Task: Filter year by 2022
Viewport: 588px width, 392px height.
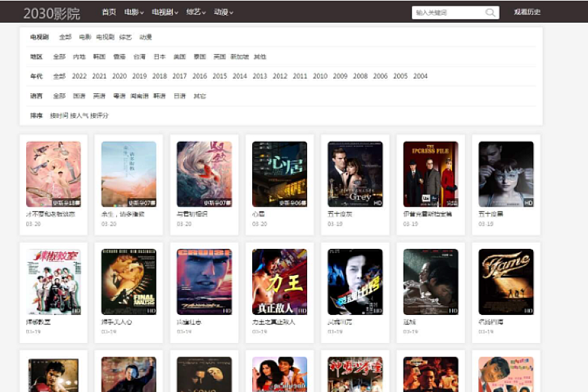Action: 79,76
